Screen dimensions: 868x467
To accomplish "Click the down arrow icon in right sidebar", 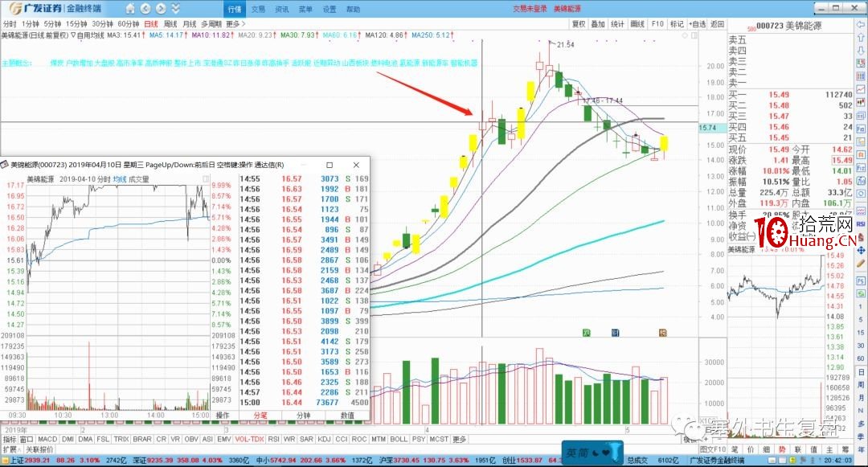I will pyautogui.click(x=861, y=50).
